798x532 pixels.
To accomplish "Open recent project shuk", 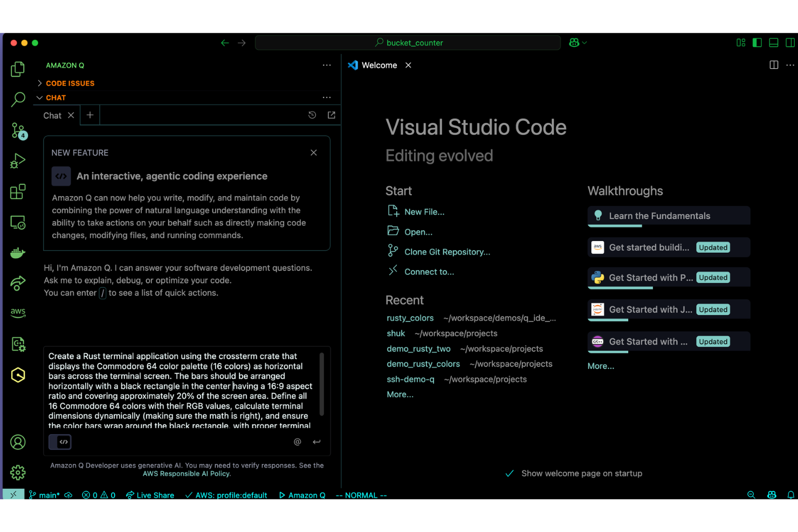I will pyautogui.click(x=396, y=333).
